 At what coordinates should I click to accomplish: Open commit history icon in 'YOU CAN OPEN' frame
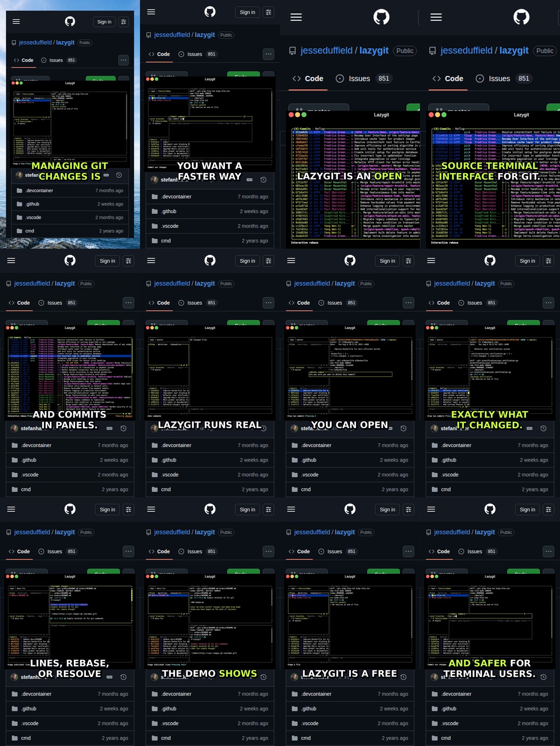[x=403, y=428]
